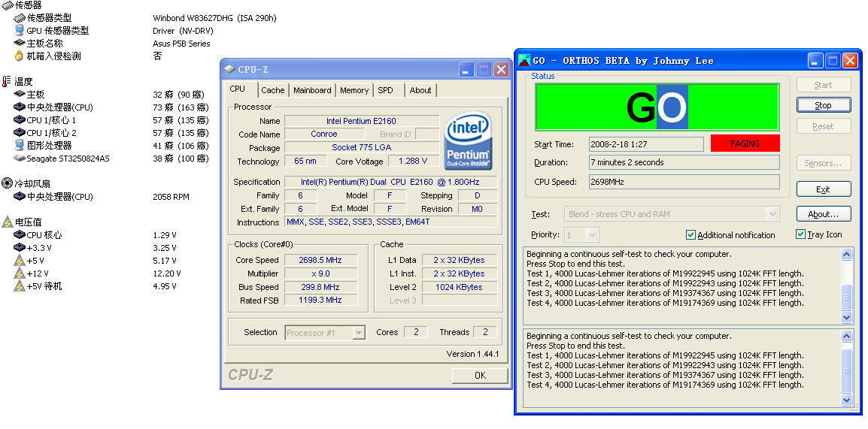
Task: Click the Intel Pentium logo in CPU-Z
Action: (x=468, y=140)
